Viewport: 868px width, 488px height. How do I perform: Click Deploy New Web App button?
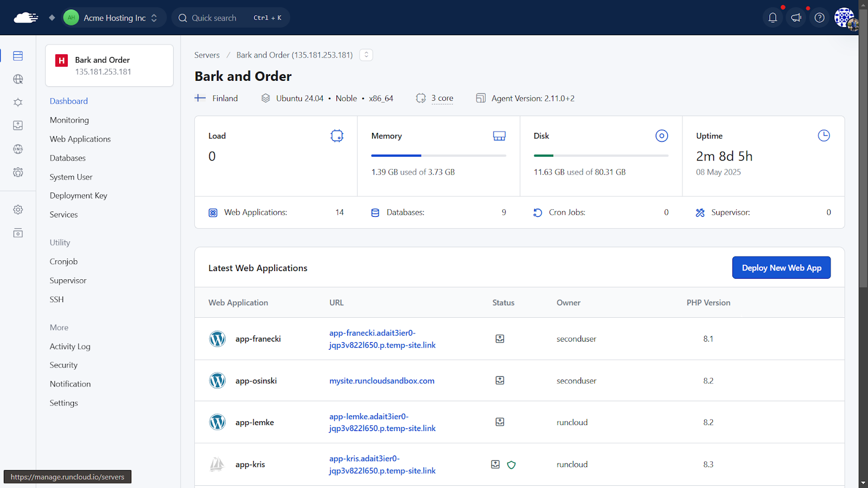[x=781, y=268]
